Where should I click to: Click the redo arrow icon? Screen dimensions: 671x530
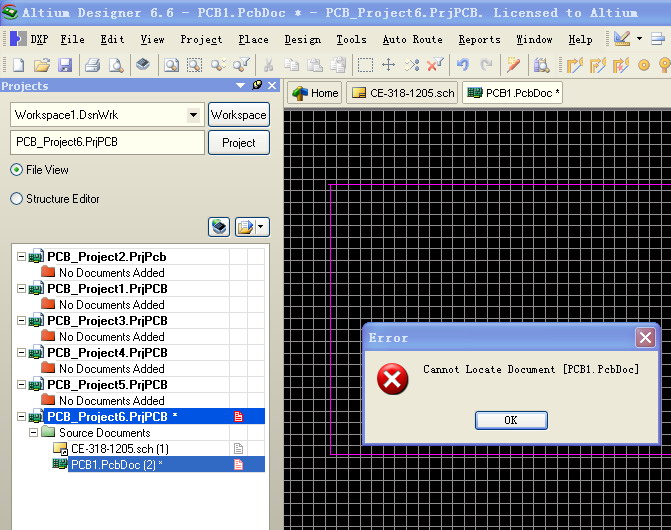click(486, 65)
